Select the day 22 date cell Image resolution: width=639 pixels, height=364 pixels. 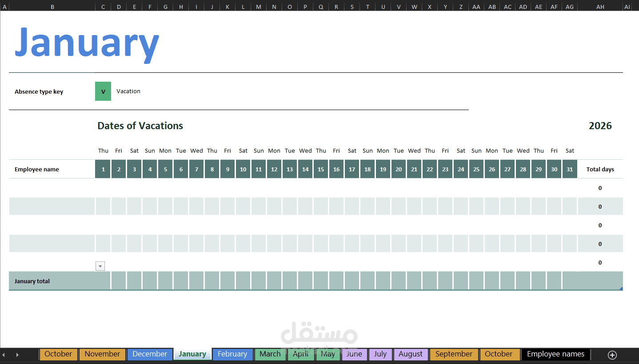click(430, 170)
